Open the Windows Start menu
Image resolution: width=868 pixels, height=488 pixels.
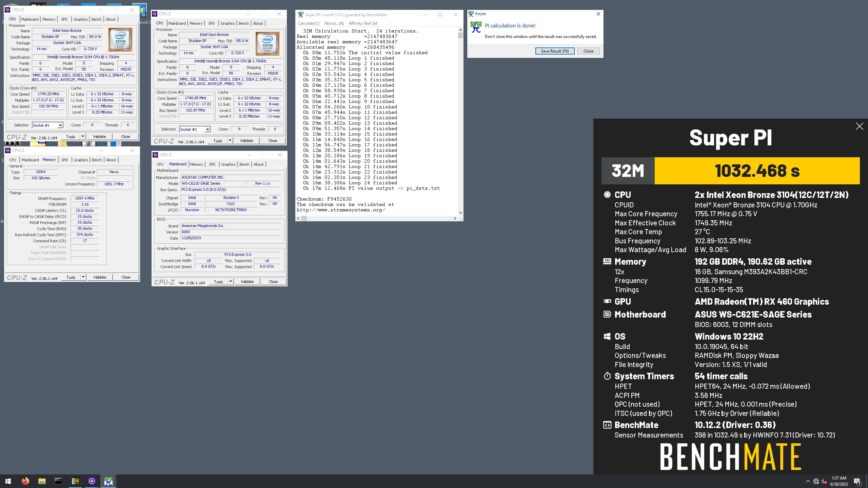(x=8, y=481)
